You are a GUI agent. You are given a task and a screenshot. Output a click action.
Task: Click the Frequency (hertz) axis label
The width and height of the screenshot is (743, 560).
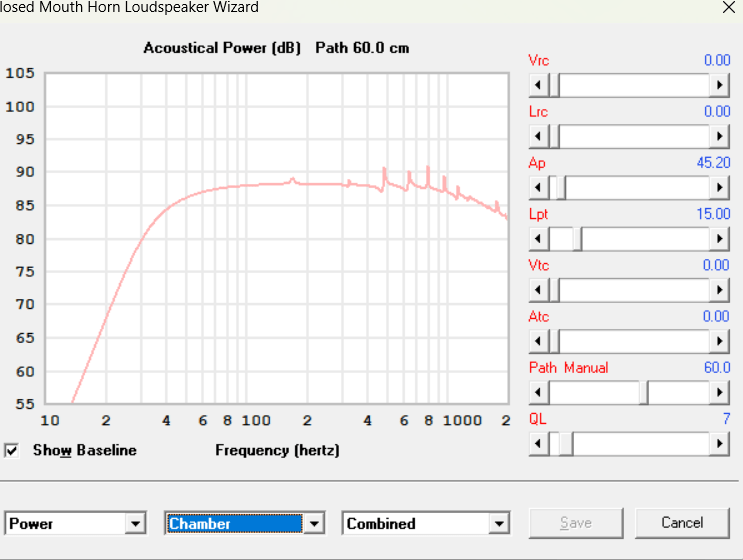click(x=277, y=450)
